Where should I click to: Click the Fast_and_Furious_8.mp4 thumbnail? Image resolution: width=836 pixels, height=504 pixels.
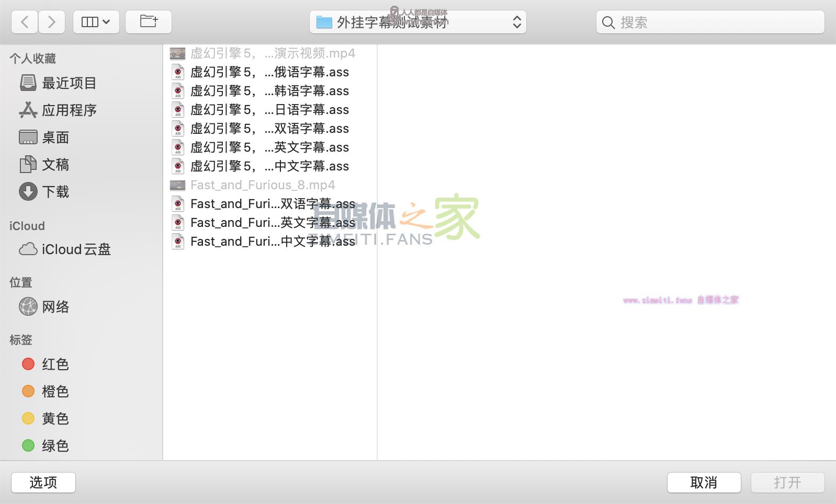pos(178,185)
